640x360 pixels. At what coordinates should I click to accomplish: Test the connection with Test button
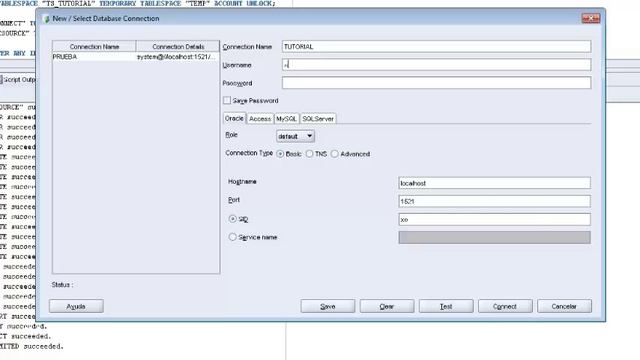coord(446,306)
